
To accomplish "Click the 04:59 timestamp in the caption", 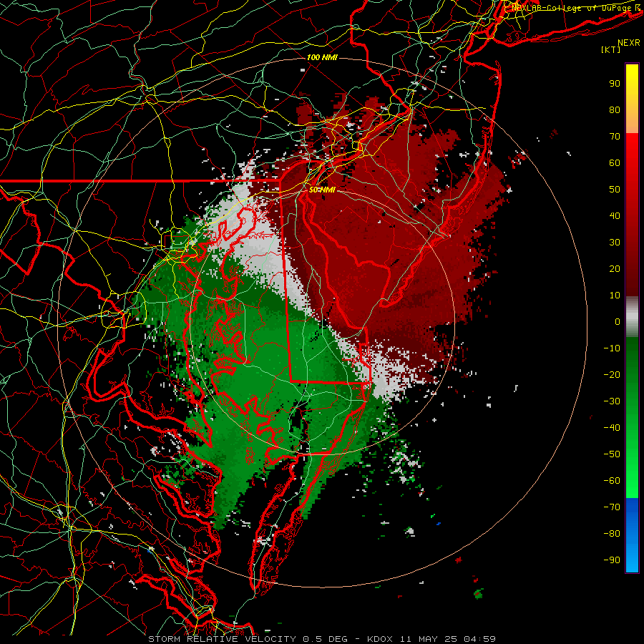I will pyautogui.click(x=479, y=639).
